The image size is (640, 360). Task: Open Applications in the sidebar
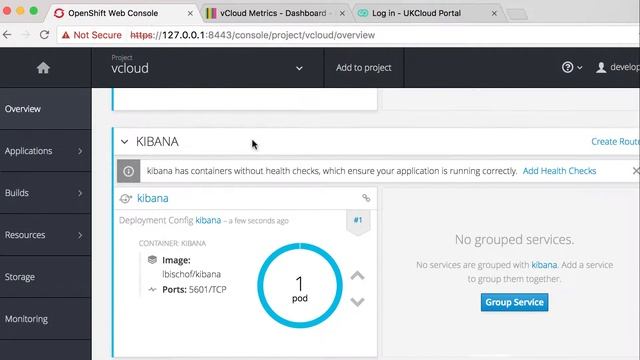click(x=45, y=151)
